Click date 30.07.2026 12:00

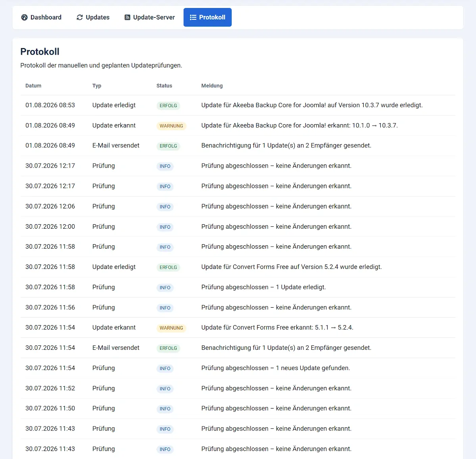[50, 226]
